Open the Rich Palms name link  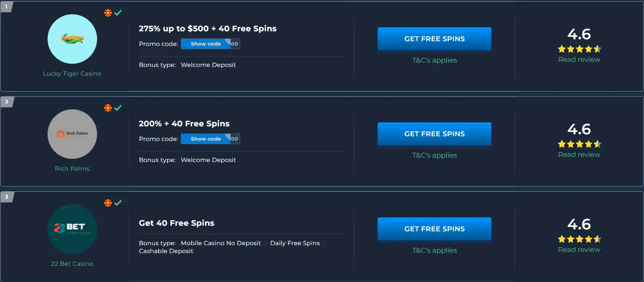tap(72, 169)
